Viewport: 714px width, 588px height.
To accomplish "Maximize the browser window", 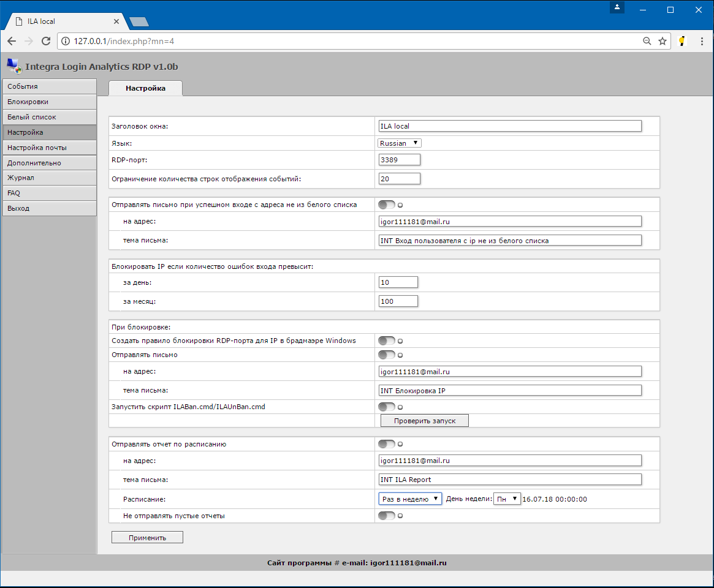I will coord(670,10).
